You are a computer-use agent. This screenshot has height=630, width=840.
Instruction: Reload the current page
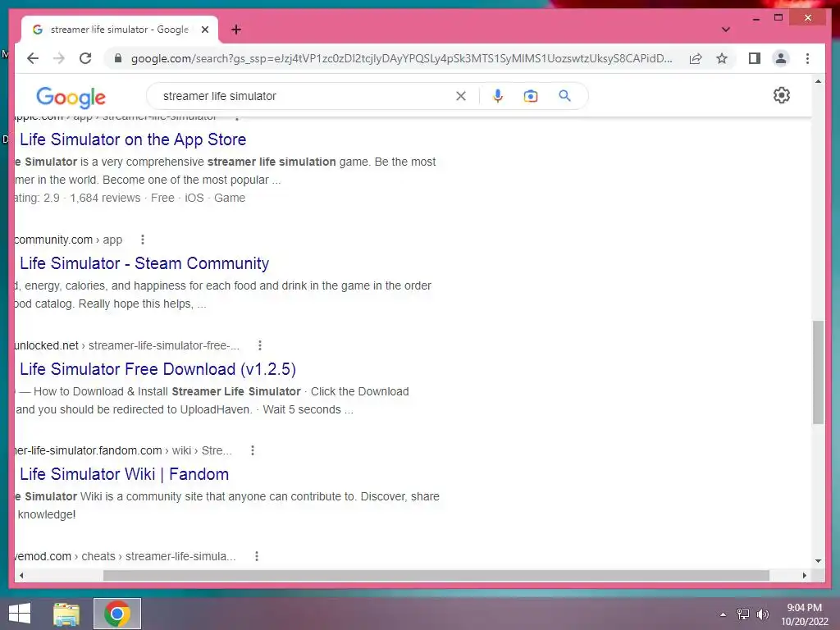coord(85,58)
